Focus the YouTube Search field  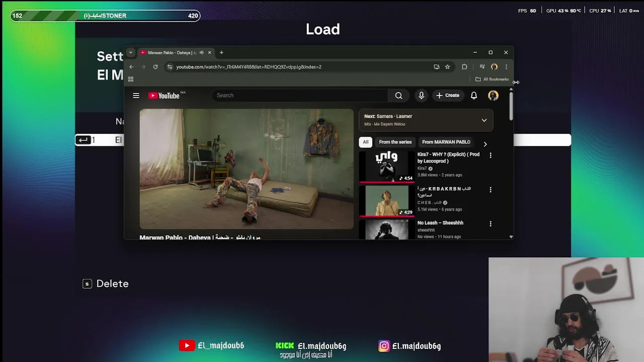coord(300,96)
